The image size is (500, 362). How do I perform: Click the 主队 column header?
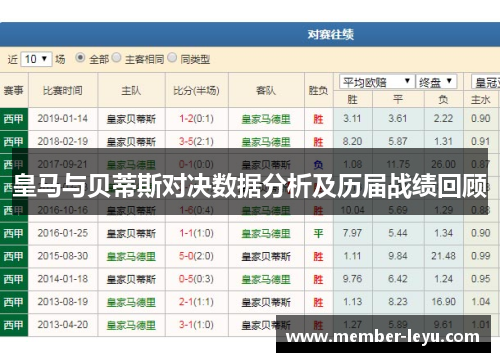(131, 90)
